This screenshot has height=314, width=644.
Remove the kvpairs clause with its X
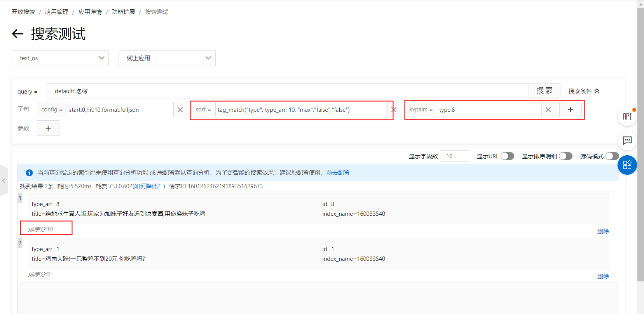(x=548, y=110)
